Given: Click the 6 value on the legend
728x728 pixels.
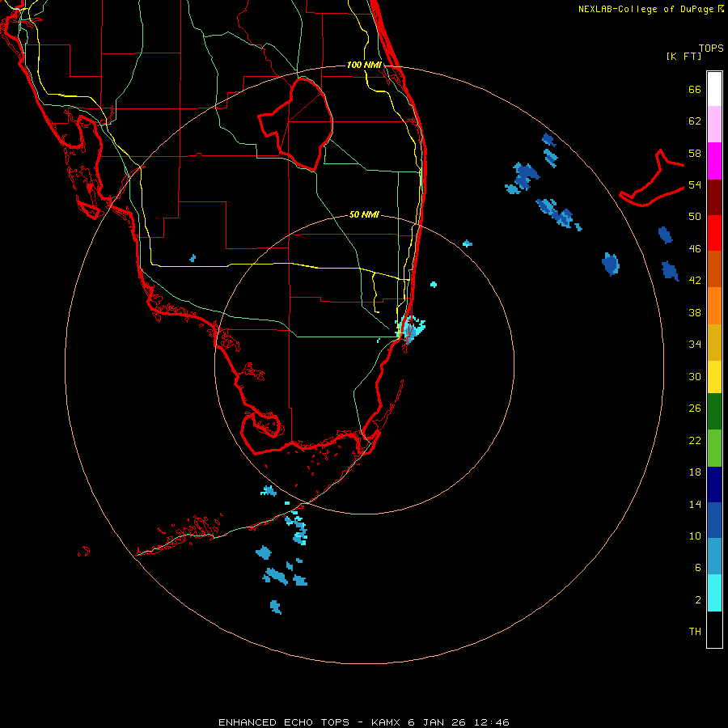Looking at the screenshot, I should 698,568.
